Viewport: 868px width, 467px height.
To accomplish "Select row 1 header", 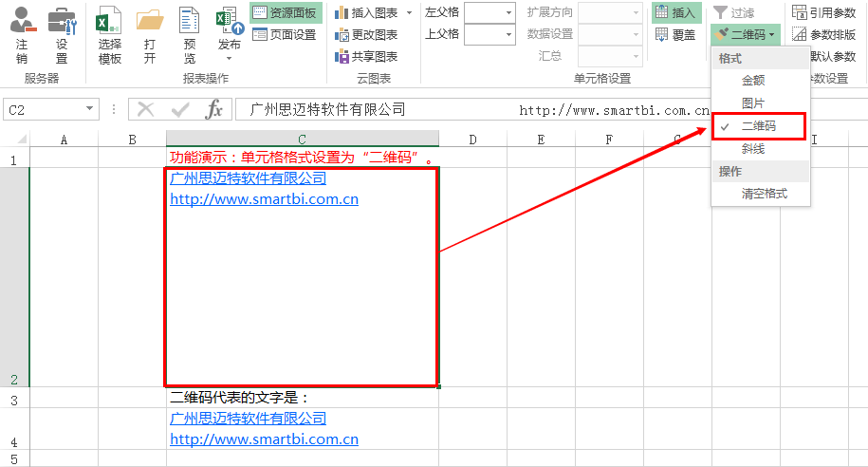I will (x=14, y=158).
